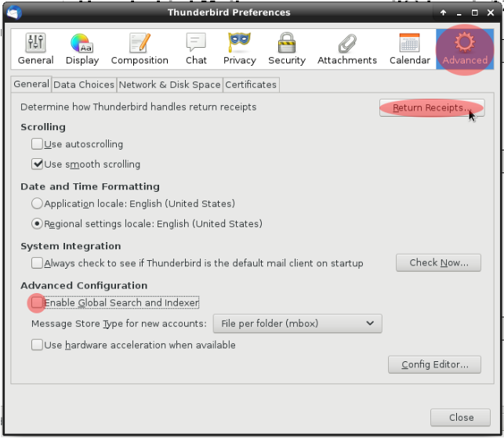Select Application locale radio button

click(37, 204)
